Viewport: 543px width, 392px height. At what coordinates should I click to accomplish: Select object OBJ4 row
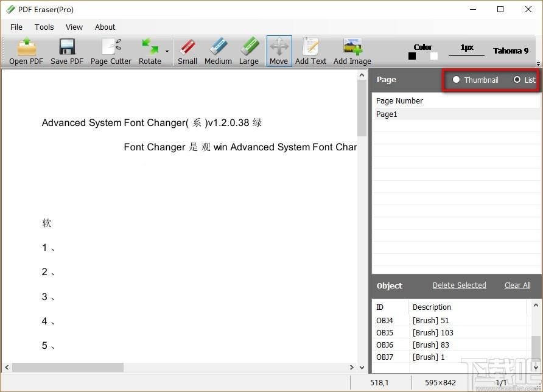pos(452,321)
